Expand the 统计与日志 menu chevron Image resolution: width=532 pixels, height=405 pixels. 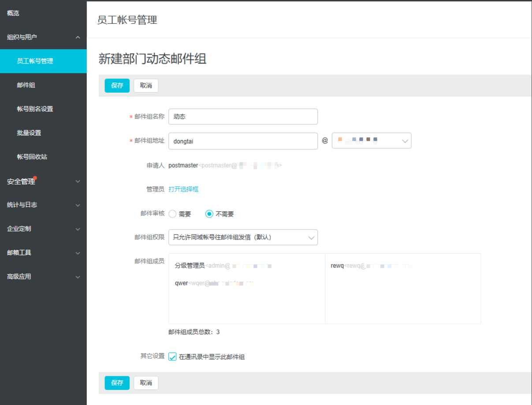click(x=78, y=205)
